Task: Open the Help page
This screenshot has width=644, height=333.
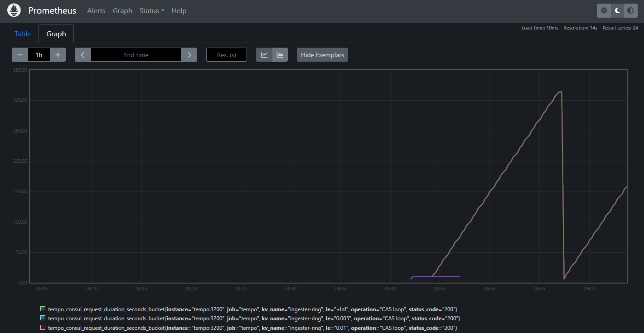Action: point(179,10)
